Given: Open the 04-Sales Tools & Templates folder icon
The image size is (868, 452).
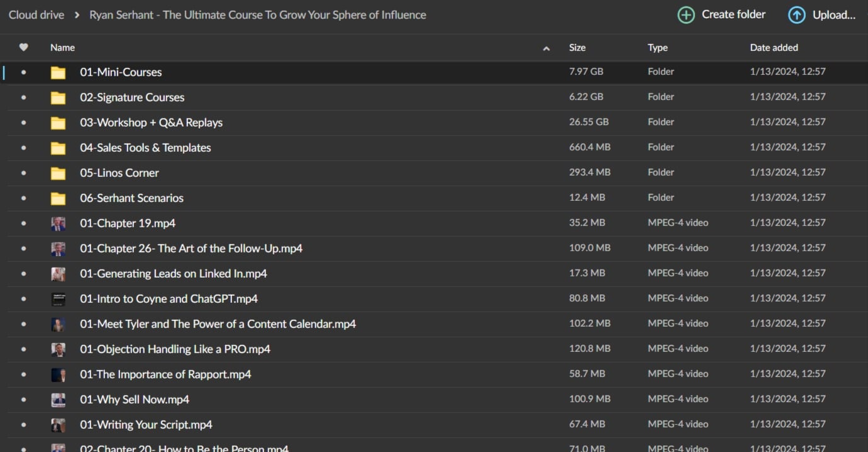Looking at the screenshot, I should (58, 148).
